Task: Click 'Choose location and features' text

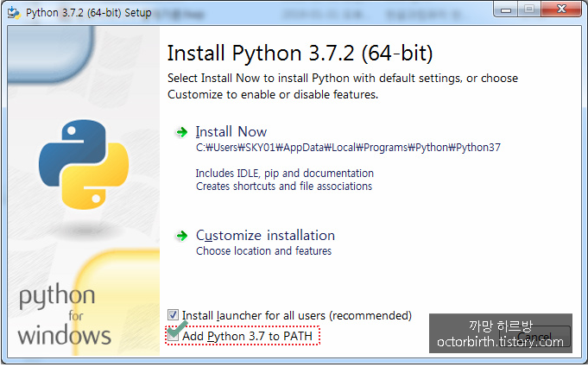Action: 263,250
